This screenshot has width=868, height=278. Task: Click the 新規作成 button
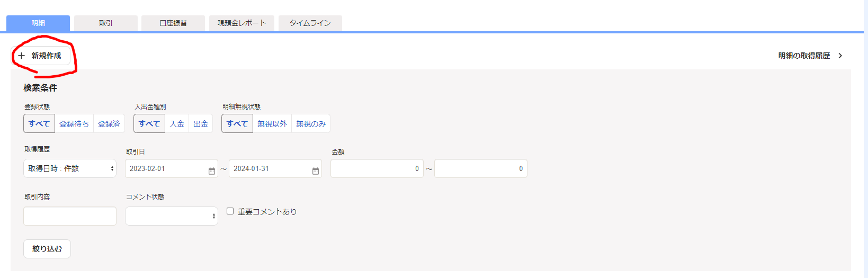click(x=41, y=56)
